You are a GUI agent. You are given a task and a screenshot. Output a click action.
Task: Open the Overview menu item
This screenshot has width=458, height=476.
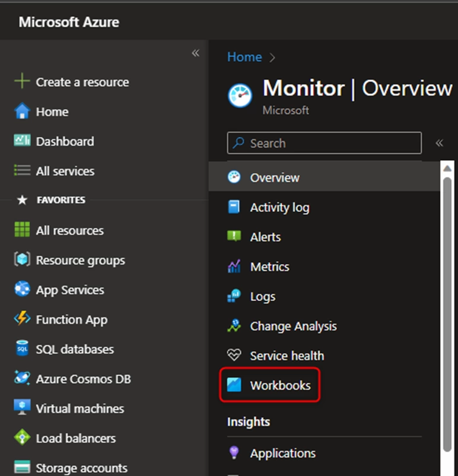click(324, 177)
